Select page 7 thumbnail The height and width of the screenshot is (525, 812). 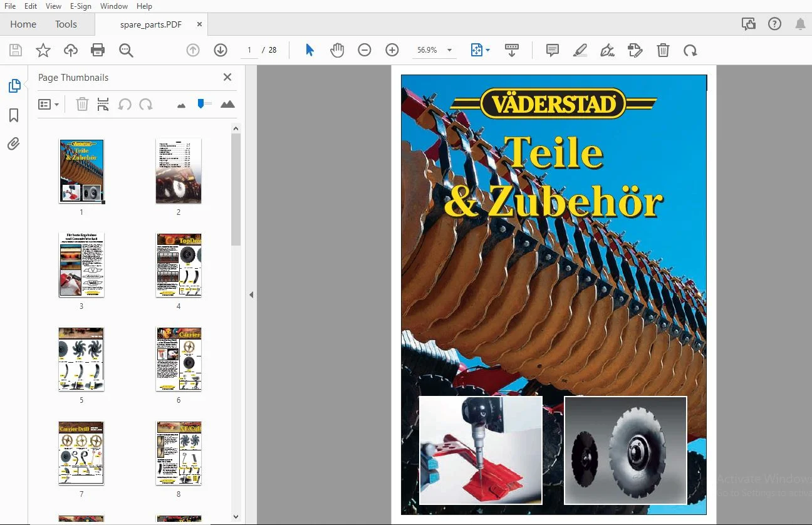pyautogui.click(x=81, y=453)
